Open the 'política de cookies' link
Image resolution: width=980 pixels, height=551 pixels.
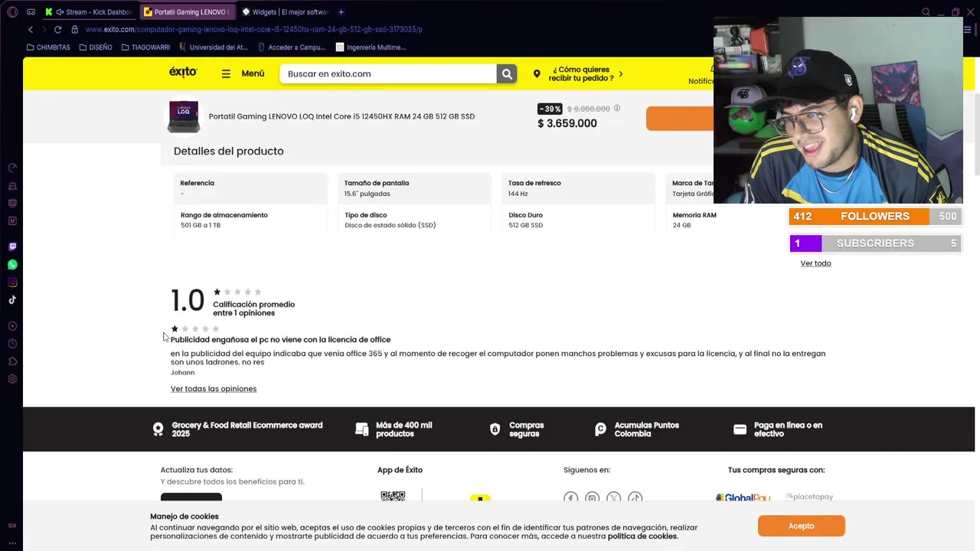642,536
